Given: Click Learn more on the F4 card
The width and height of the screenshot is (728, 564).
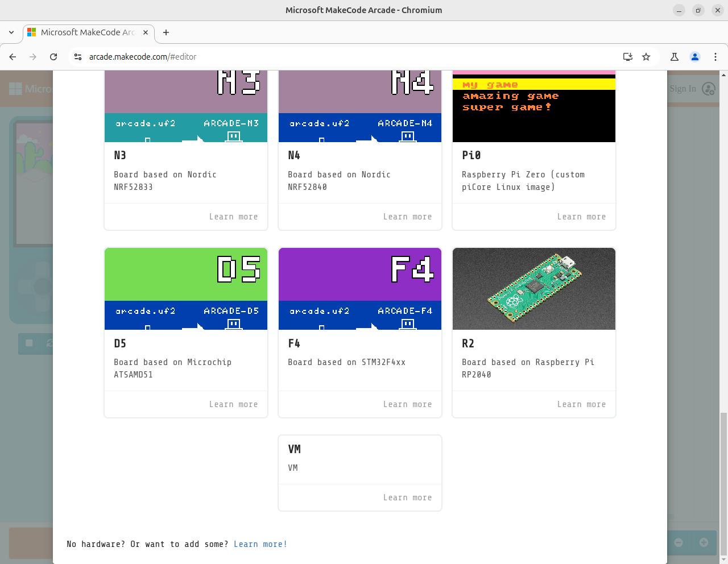Looking at the screenshot, I should point(407,404).
